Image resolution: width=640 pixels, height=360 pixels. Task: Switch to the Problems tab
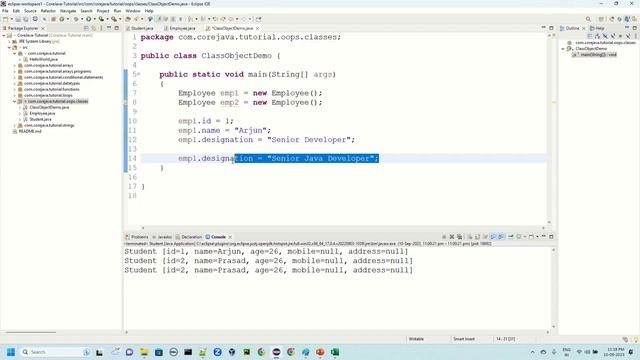click(x=139, y=237)
